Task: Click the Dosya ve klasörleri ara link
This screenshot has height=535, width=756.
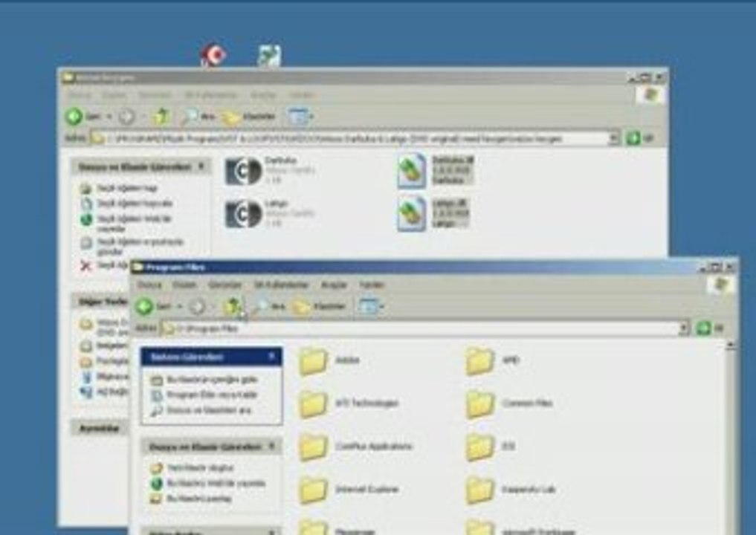Action: [x=208, y=410]
